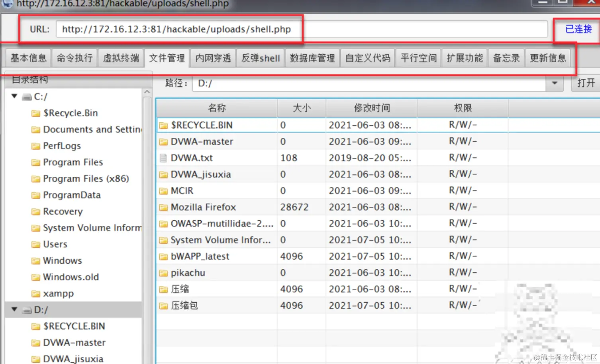Sort files by the 名称 column header
This screenshot has height=364, width=600.
point(217,108)
